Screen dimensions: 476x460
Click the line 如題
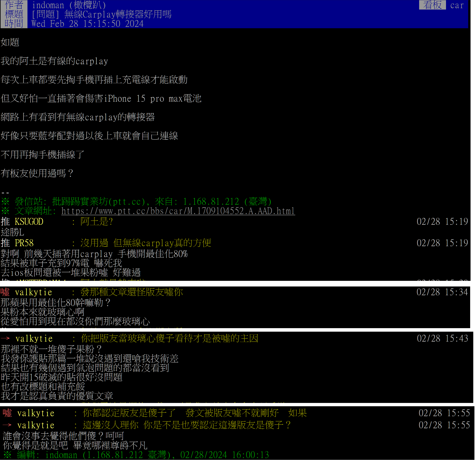10,42
